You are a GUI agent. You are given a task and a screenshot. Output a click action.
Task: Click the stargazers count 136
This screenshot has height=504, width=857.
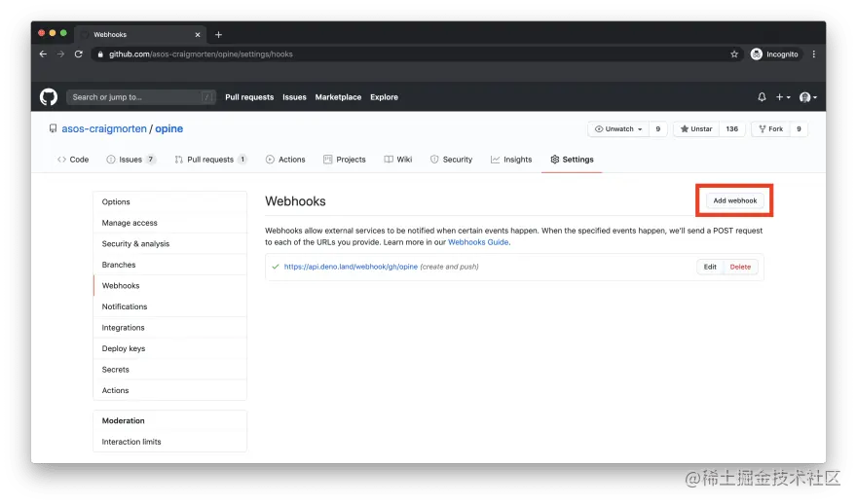pos(731,128)
